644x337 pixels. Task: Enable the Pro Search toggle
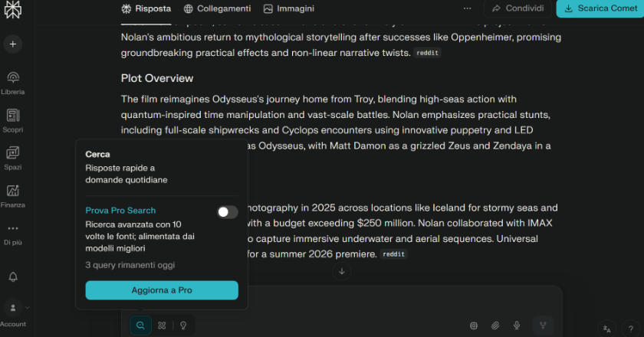coord(227,212)
